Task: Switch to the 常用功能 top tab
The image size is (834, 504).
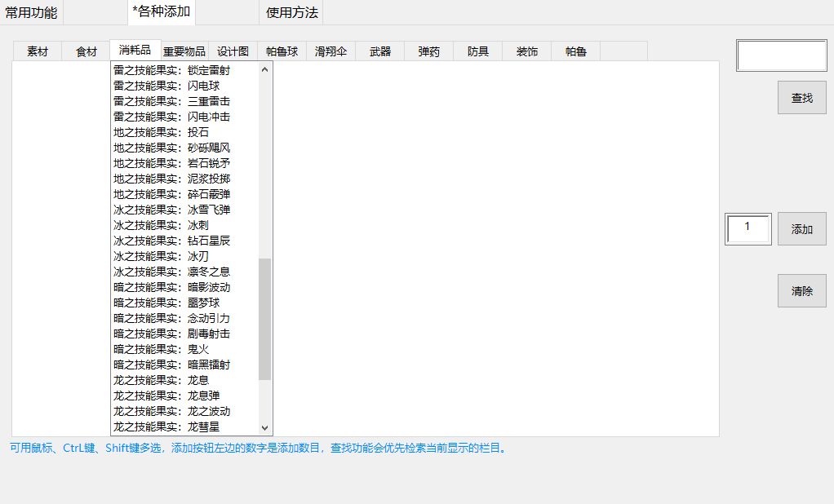Action: [31, 12]
